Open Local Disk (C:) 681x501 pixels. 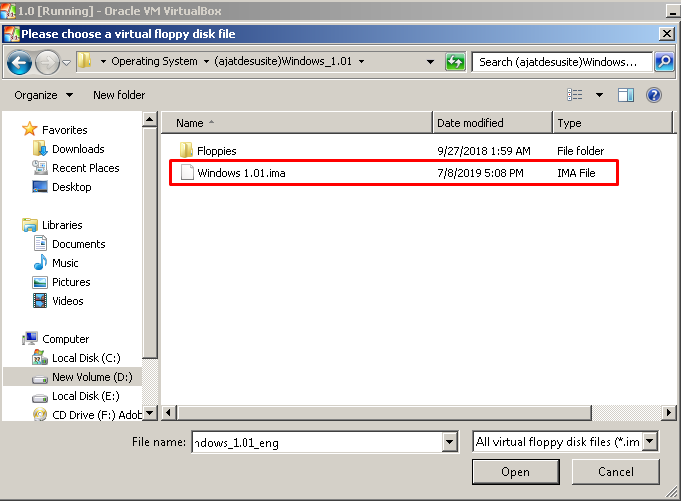[x=86, y=358]
